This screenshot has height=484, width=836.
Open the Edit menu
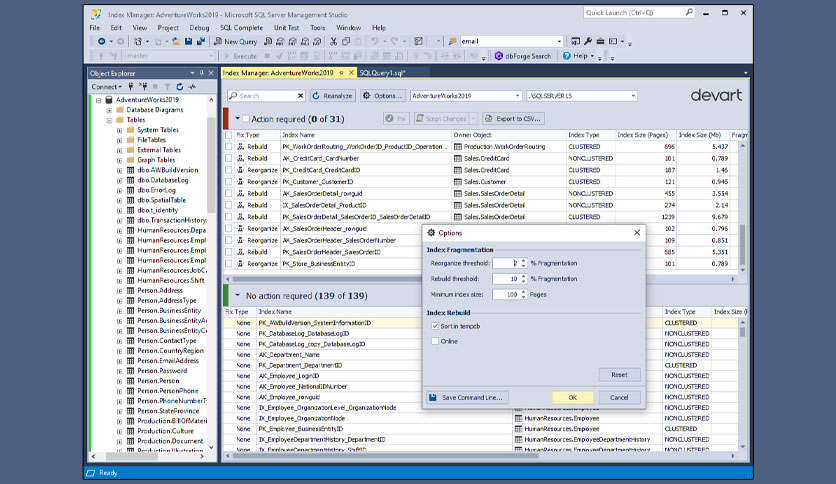click(116, 28)
